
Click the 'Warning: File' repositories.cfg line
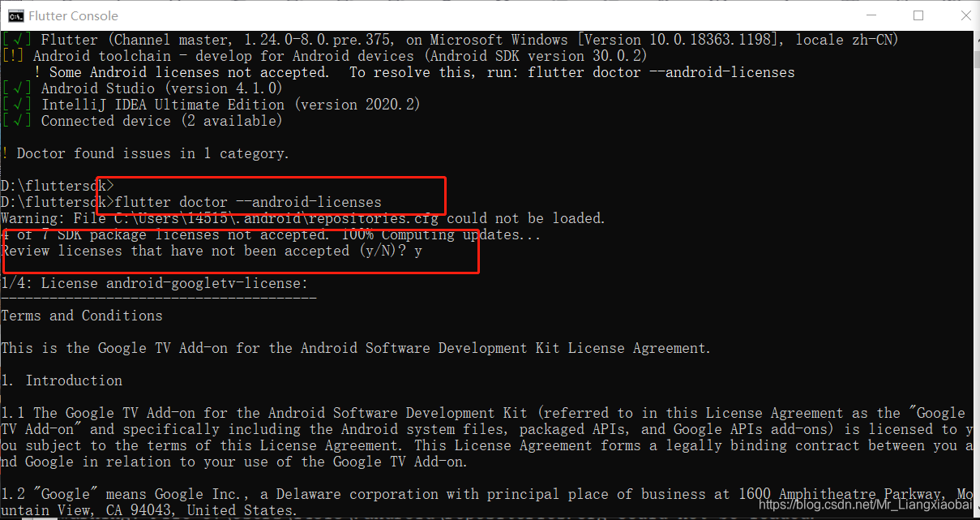303,218
